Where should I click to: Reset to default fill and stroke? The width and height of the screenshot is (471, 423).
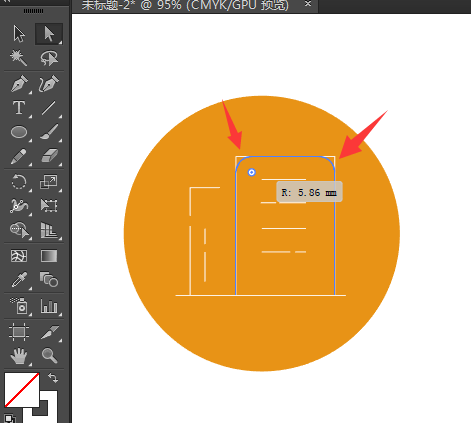pos(10,419)
